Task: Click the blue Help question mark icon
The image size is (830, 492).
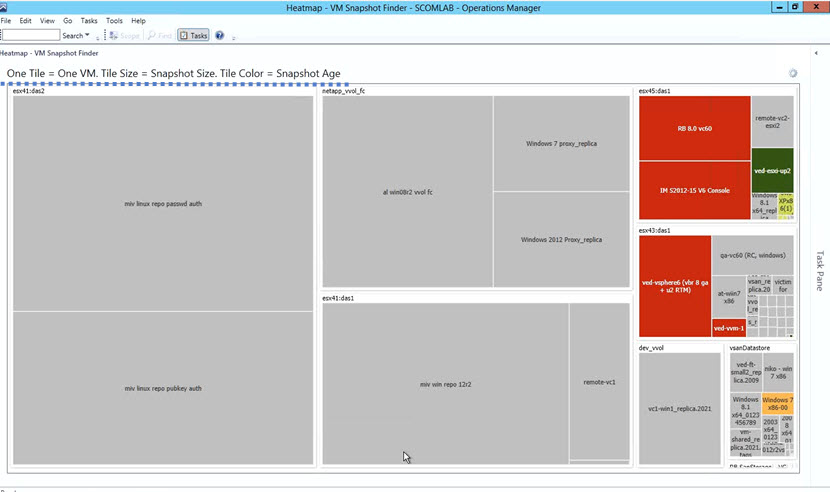Action: pos(219,35)
